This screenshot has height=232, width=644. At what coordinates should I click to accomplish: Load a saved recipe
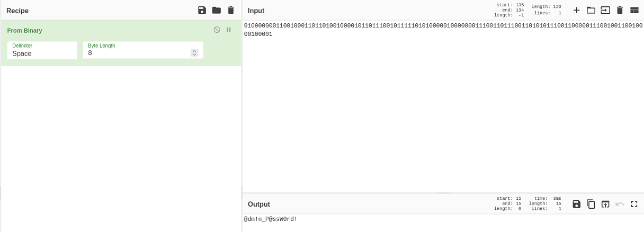216,11
